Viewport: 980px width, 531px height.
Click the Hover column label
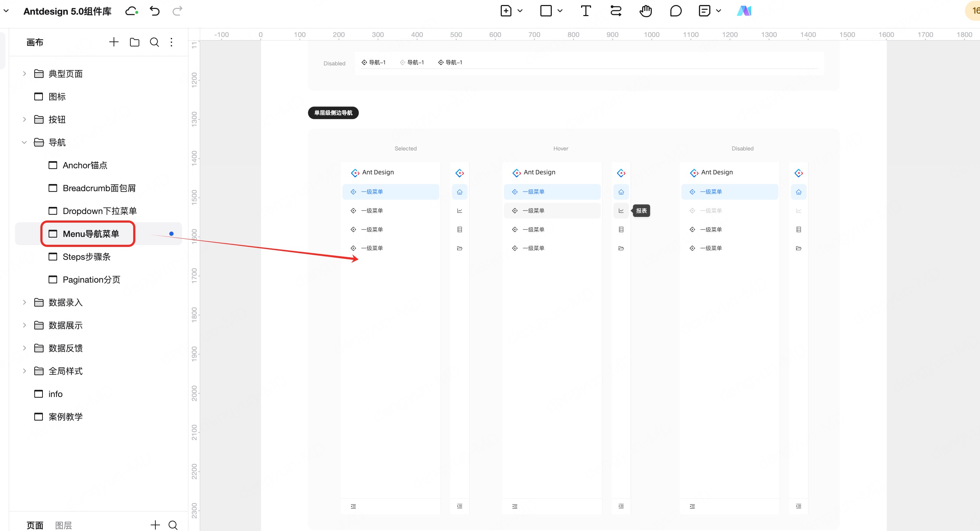pyautogui.click(x=561, y=148)
